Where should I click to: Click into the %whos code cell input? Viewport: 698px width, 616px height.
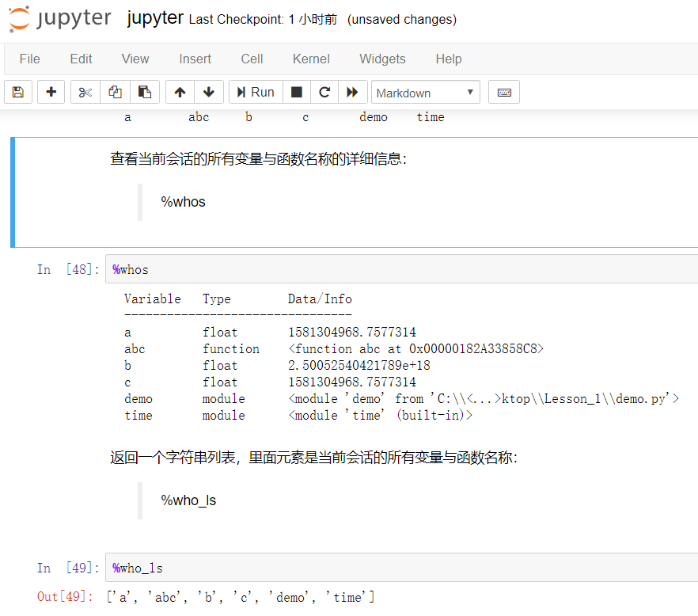[401, 269]
